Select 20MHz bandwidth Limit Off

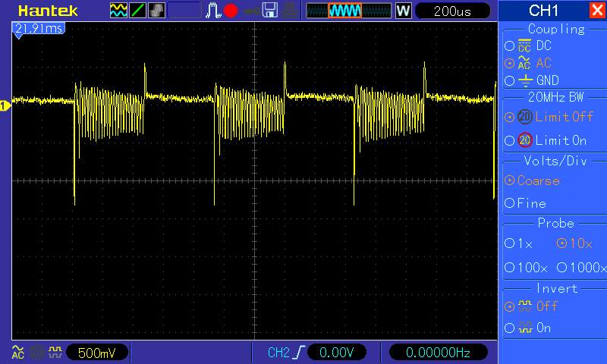(x=509, y=117)
